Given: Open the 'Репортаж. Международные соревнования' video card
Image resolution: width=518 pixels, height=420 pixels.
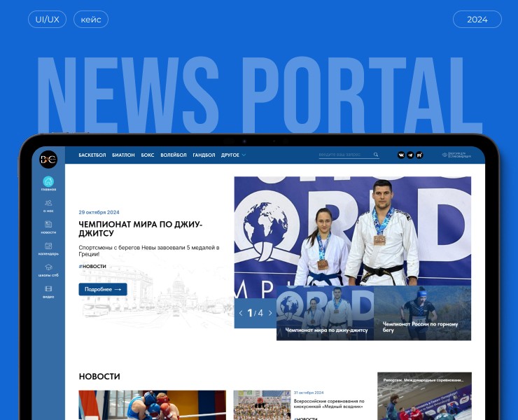Looking at the screenshot, I should tap(424, 396).
